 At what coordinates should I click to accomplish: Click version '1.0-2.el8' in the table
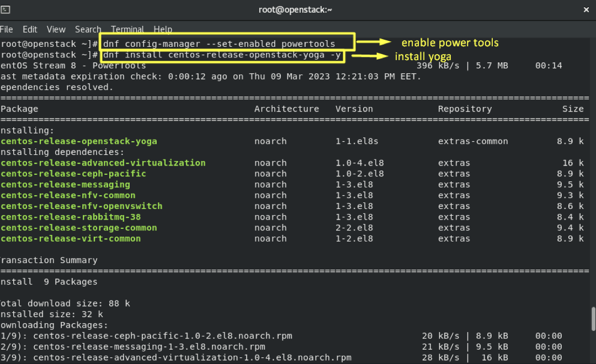tap(360, 174)
